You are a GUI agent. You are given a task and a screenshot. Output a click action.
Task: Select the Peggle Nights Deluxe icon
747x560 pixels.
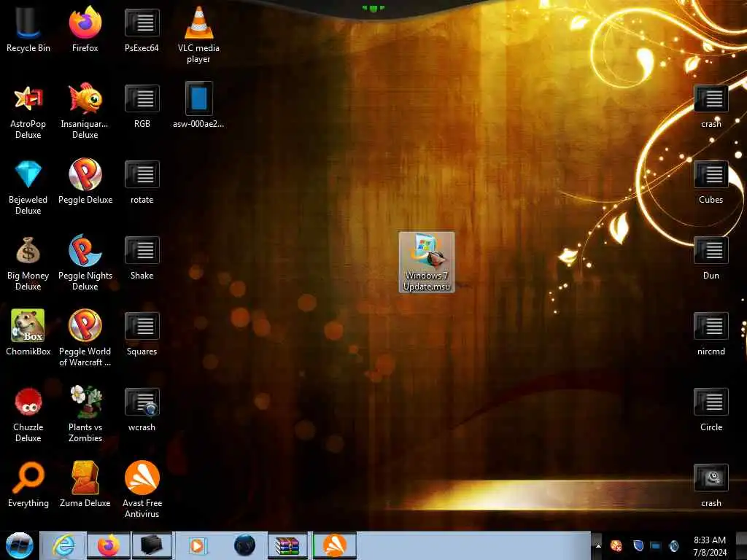(85, 262)
